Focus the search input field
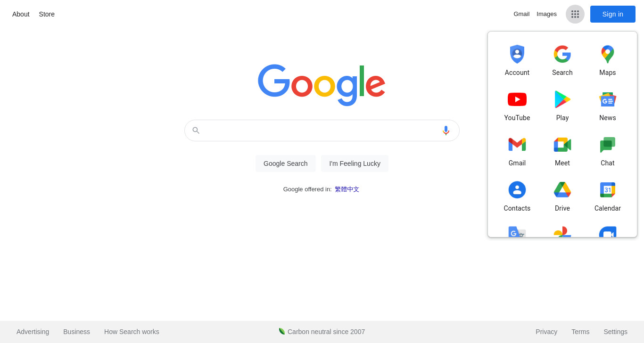 [322, 131]
